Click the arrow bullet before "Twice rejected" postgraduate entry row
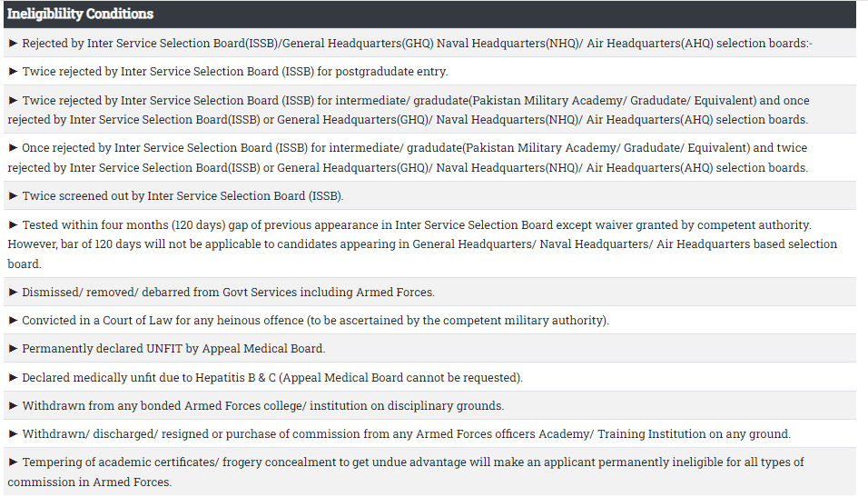 click(x=13, y=71)
